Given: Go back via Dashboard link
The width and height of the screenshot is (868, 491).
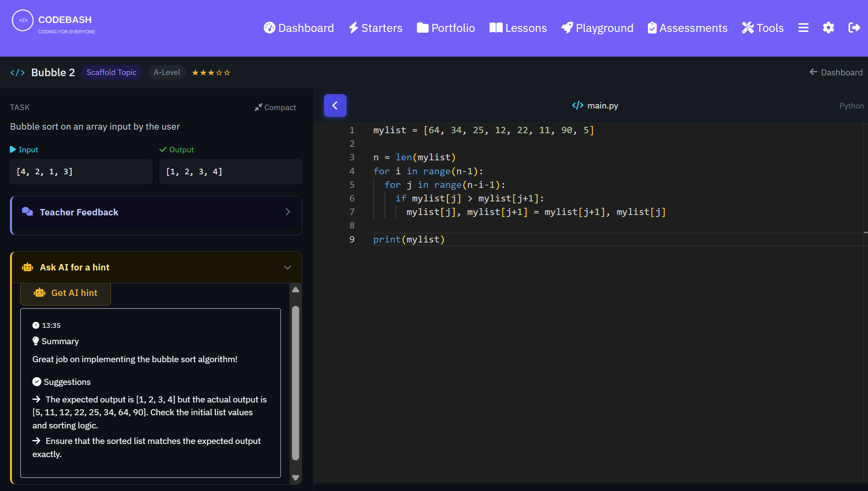Looking at the screenshot, I should [x=836, y=72].
